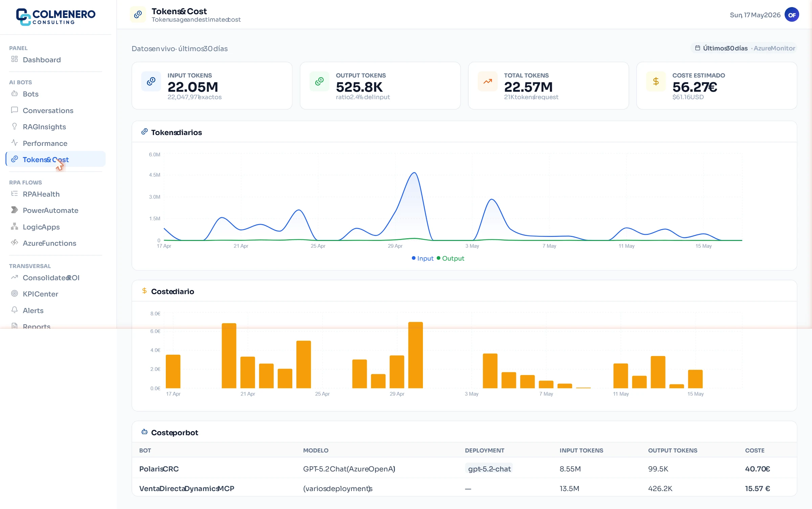Navigate to RAG Insights
Screen dimensions: 812x509
(55, 127)
